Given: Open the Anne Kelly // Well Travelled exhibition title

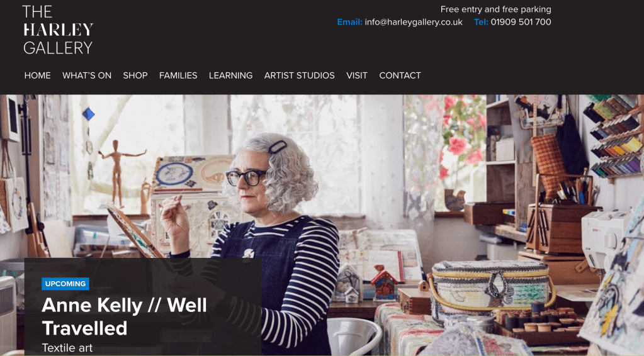Looking at the screenshot, I should (125, 316).
